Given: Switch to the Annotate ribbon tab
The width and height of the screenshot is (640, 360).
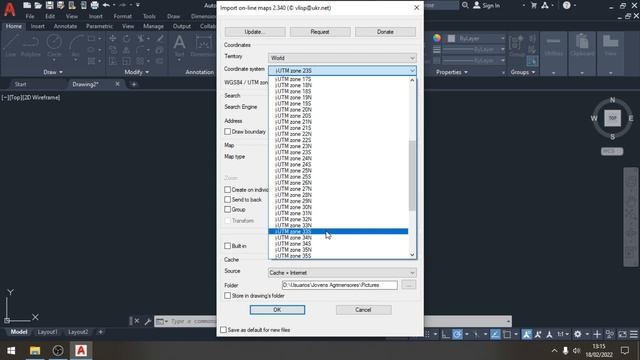Looking at the screenshot, I should coord(65,26).
